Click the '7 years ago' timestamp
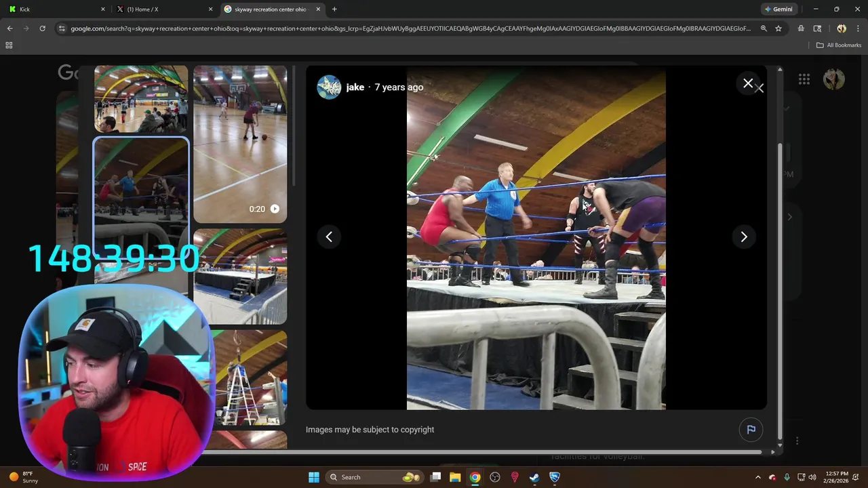The image size is (868, 488). [399, 87]
